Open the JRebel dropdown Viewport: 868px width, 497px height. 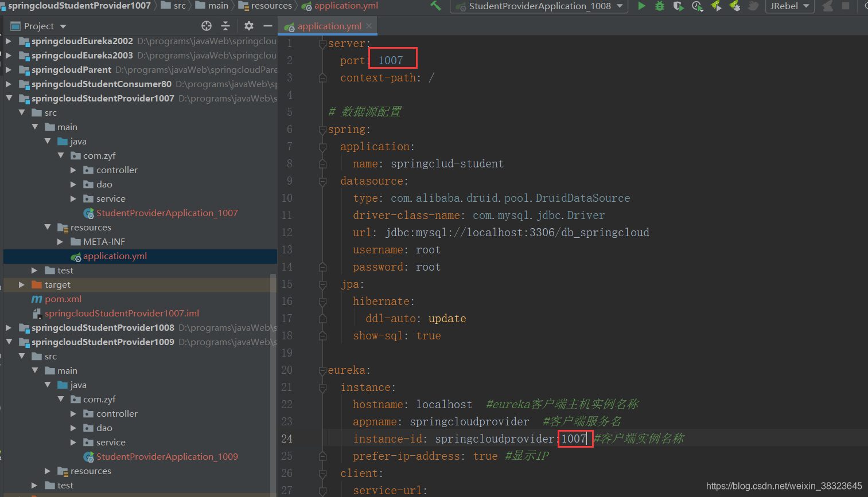click(790, 6)
